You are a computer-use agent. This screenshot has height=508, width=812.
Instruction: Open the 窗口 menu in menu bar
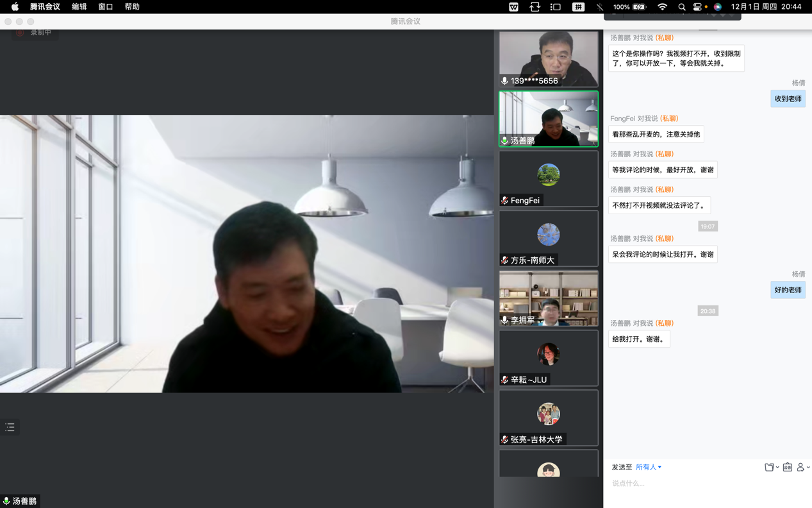[x=105, y=7]
